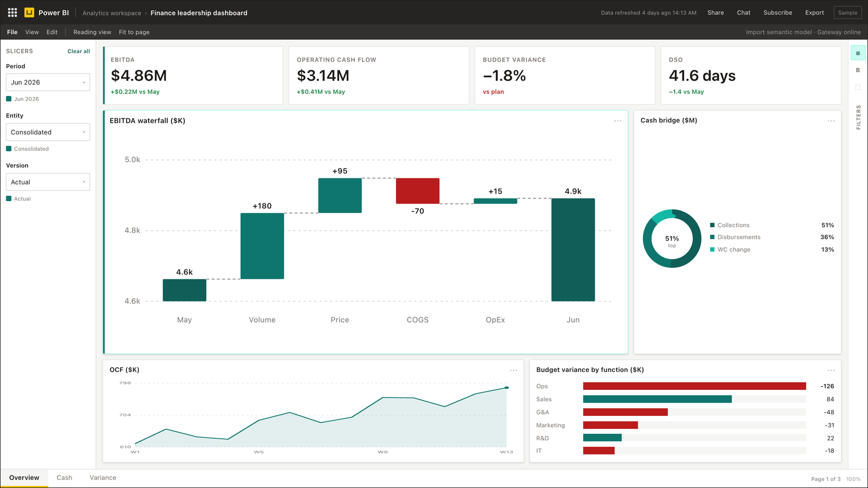
Task: Click the Export button
Action: click(814, 12)
